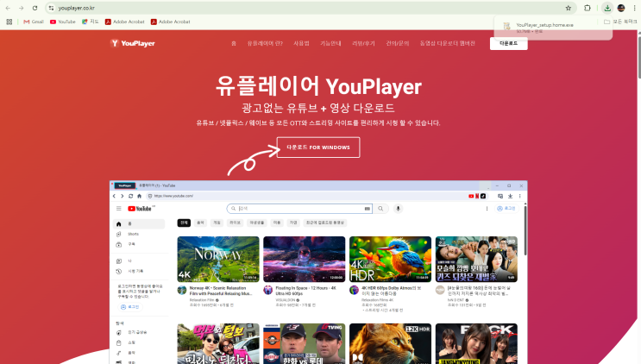
Task: Select the 최근에 업로드된 동영상 chip
Action: tap(325, 223)
